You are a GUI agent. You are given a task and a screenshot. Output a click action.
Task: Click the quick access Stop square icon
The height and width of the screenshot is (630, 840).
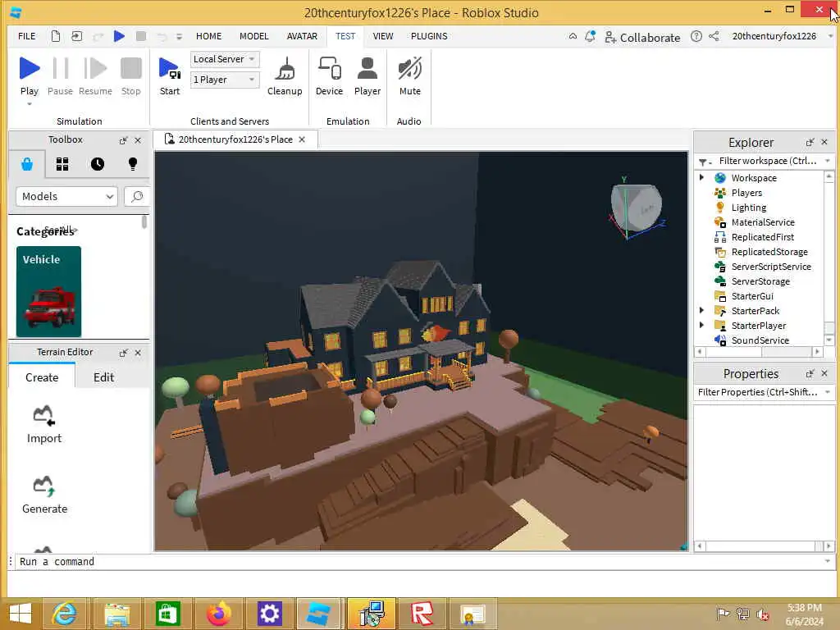click(x=141, y=36)
